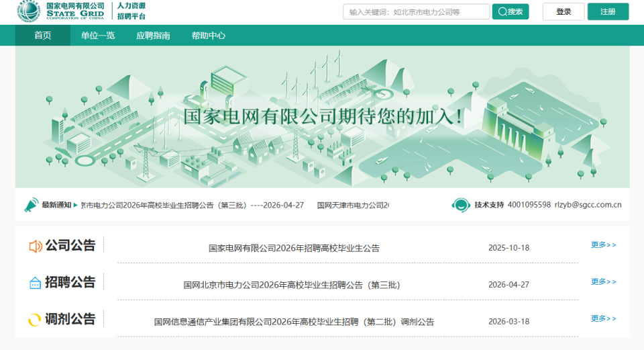Viewport: 644px width, 350px height.
Task: Click the 人力资源招聘平台 header title
Action: click(131, 11)
